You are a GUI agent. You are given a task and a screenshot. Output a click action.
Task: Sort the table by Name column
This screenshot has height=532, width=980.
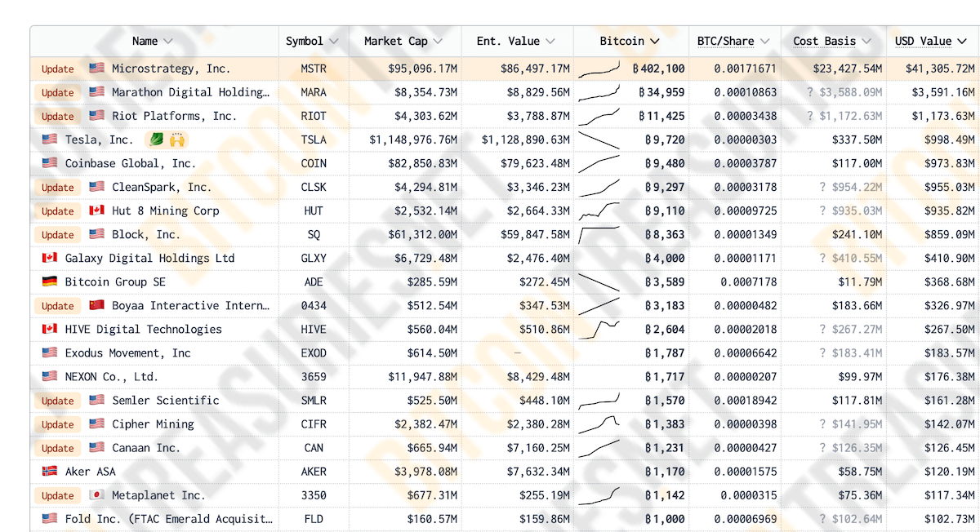tap(153, 41)
